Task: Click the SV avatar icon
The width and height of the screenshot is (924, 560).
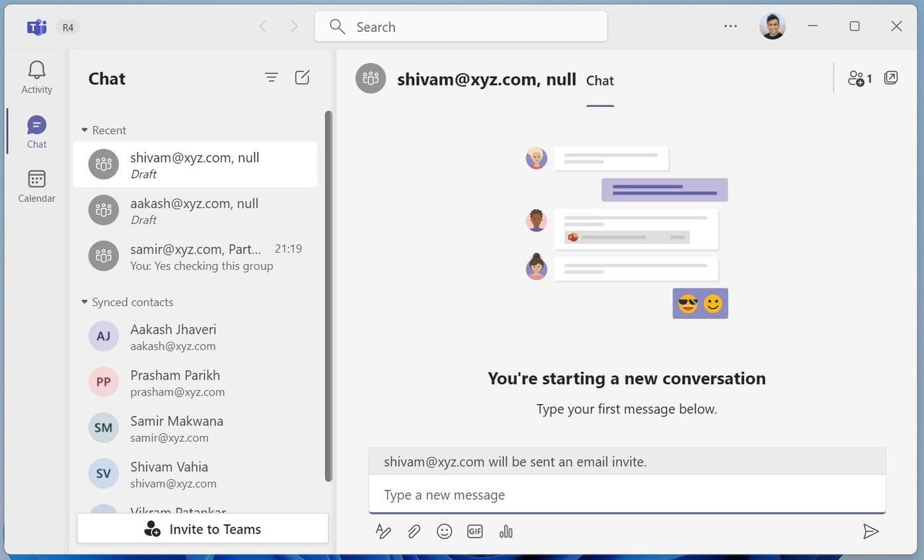Action: (104, 474)
